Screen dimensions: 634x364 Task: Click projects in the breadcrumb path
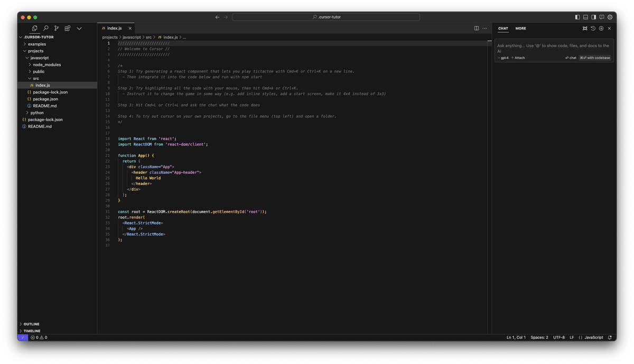point(110,37)
